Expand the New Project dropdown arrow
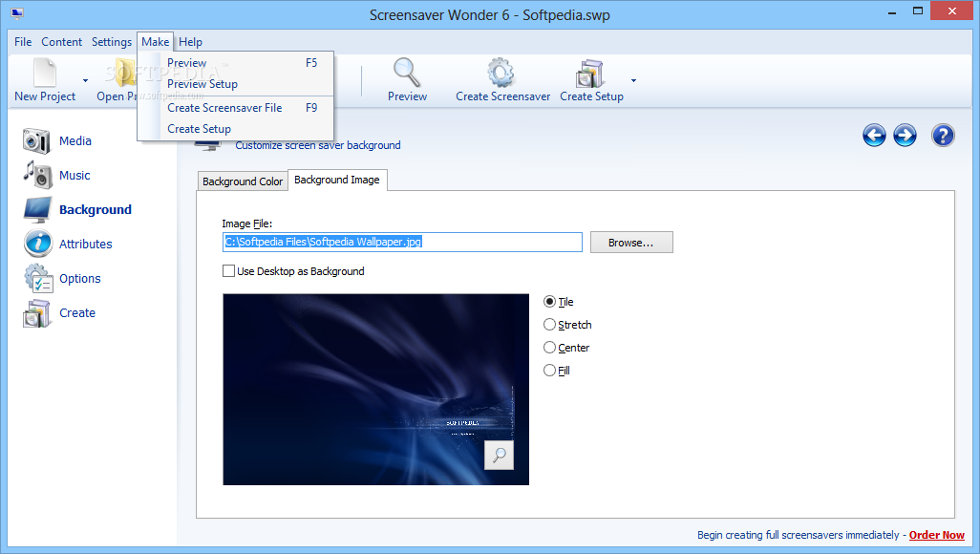Screen dimensions: 980x554 (85, 80)
